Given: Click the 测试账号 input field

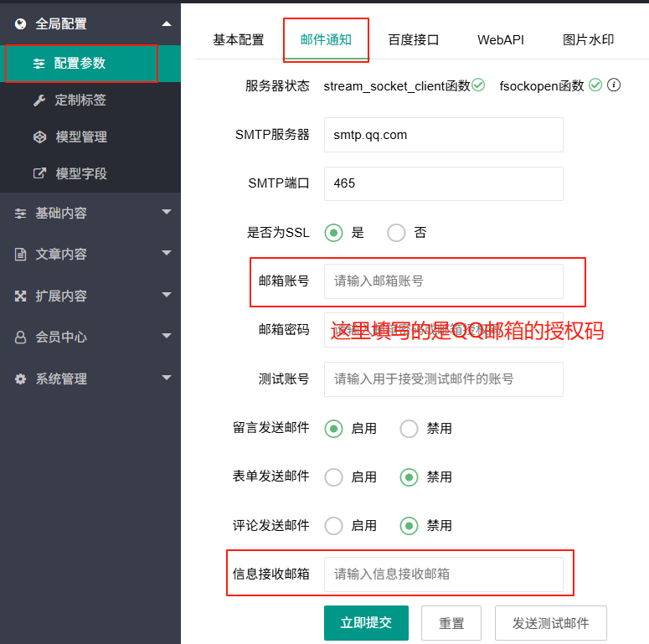Looking at the screenshot, I should [x=443, y=379].
